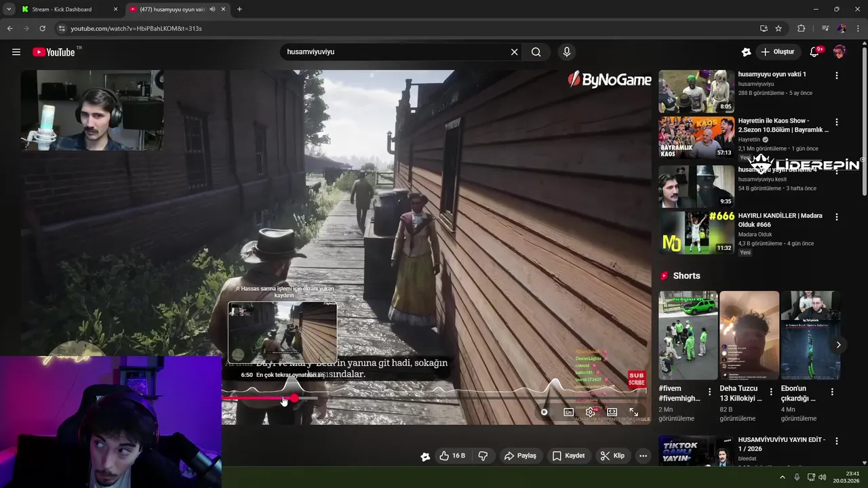The image size is (868, 488).
Task: Open the tab search dropdown
Action: (9, 9)
